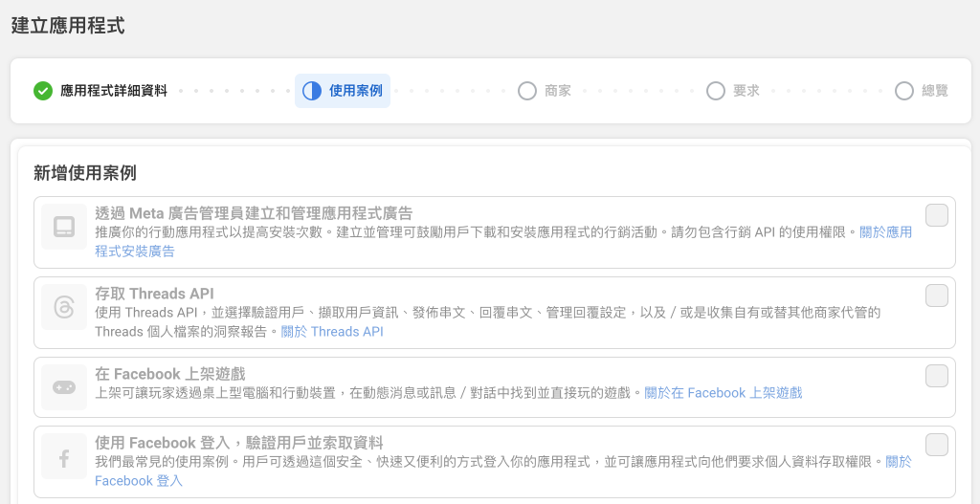Image resolution: width=980 pixels, height=504 pixels.
Task: Check the 使用 Facebook 登入 checkbox
Action: 937,446
